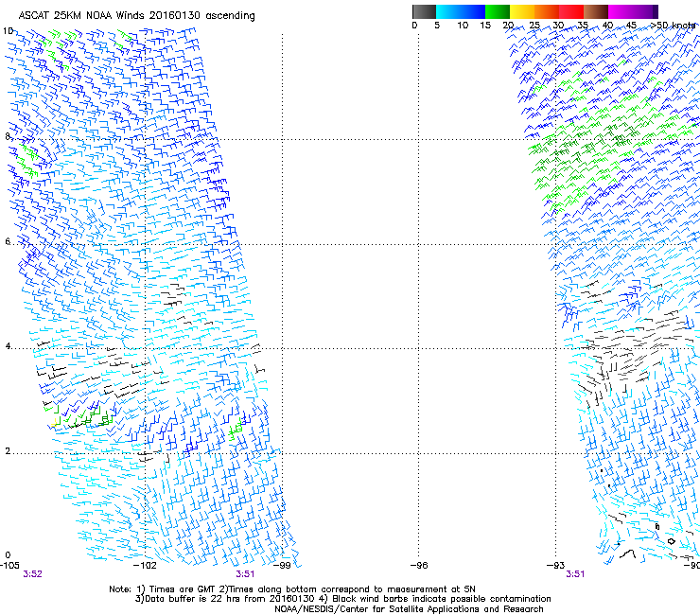Choose the red 30-35 knots color bar segment

(x=571, y=11)
